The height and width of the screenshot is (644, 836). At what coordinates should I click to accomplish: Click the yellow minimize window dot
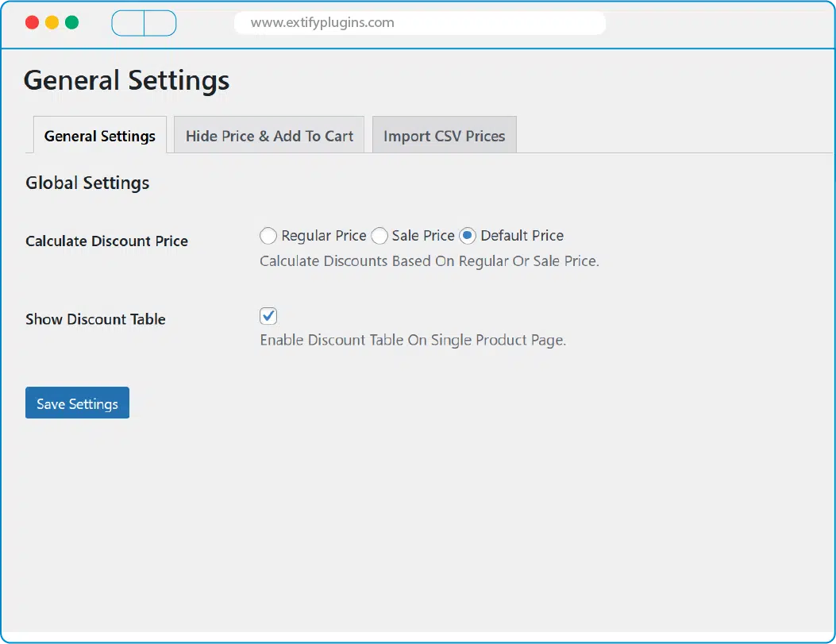click(52, 22)
